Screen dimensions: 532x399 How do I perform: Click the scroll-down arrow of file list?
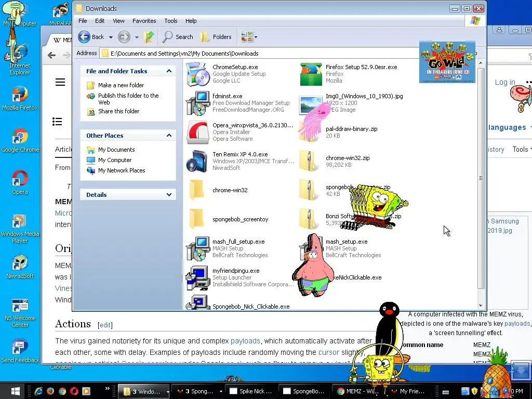tap(481, 305)
